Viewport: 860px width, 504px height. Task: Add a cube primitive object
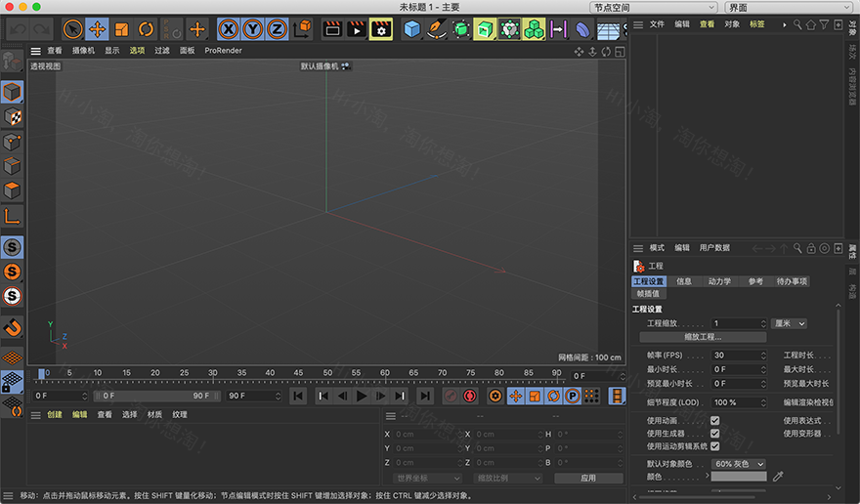411,29
